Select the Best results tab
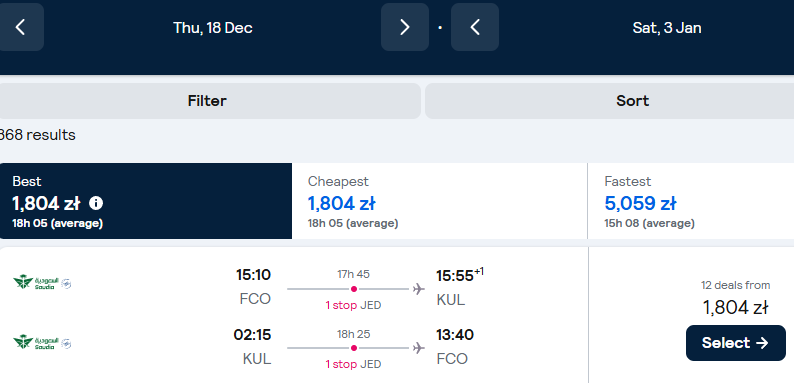 pyautogui.click(x=146, y=201)
